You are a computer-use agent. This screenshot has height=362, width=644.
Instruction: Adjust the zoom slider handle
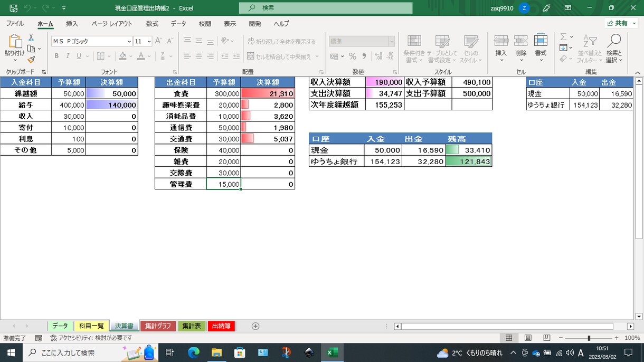[x=589, y=338]
